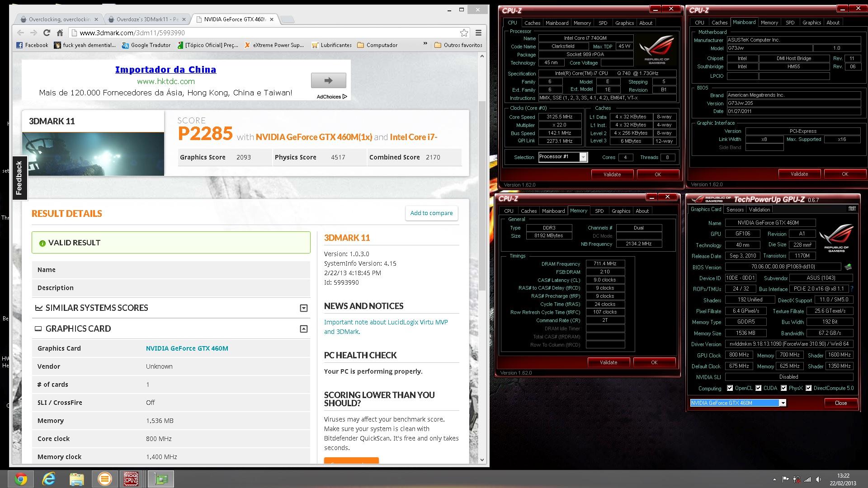868x488 pixels.
Task: Reload the 3DMark page
Action: click(x=47, y=33)
